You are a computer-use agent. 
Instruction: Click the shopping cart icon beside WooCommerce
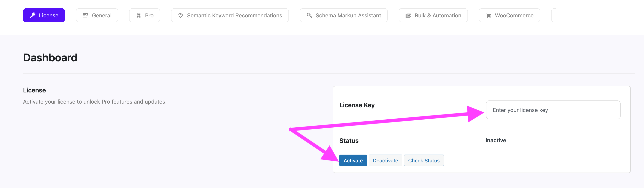(x=488, y=15)
